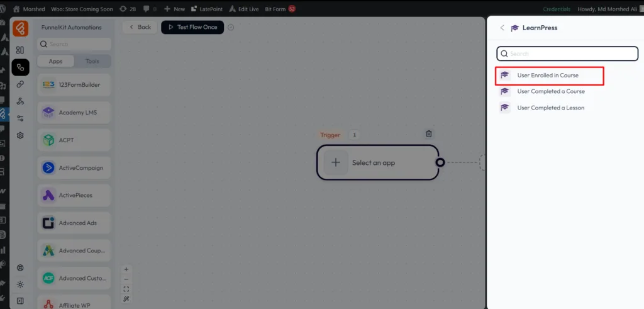
Task: Select the Affiliate WP app
Action: point(74,303)
